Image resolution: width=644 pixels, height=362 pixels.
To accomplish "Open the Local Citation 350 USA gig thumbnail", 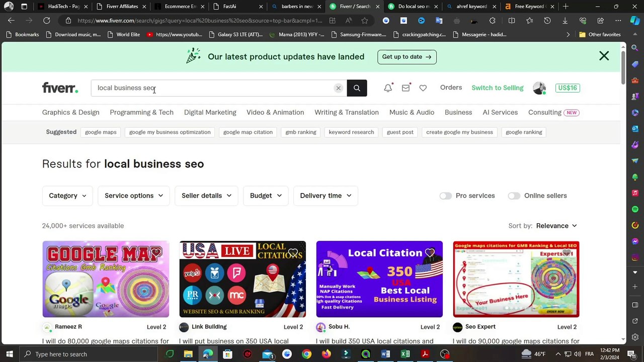I will pos(379,279).
